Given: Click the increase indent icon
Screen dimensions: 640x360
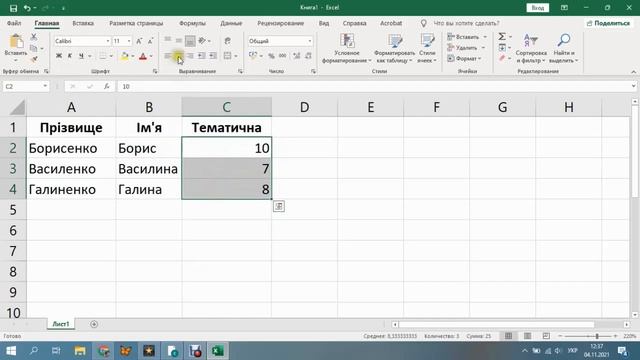Looking at the screenshot, I should pyautogui.click(x=213, y=56).
